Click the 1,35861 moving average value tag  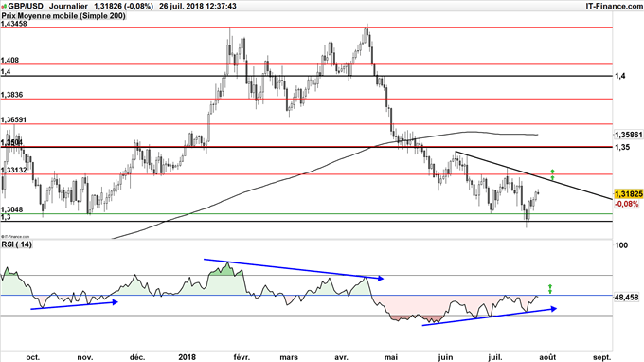coord(629,135)
